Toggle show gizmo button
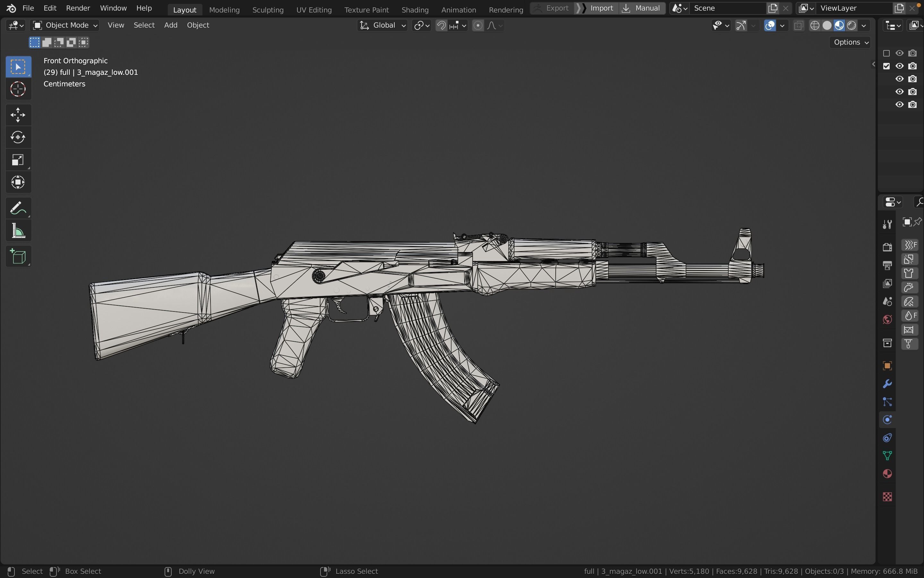This screenshot has height=578, width=924. click(741, 26)
